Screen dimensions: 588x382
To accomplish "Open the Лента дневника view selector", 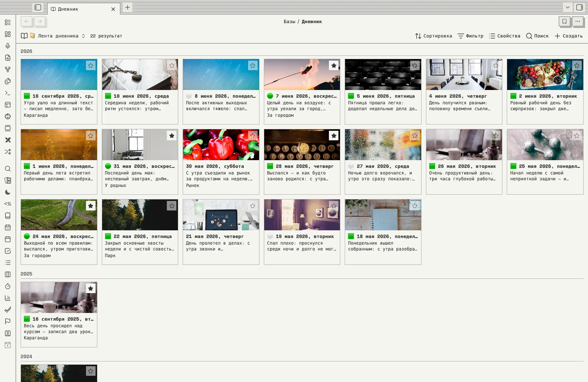I will coord(53,36).
